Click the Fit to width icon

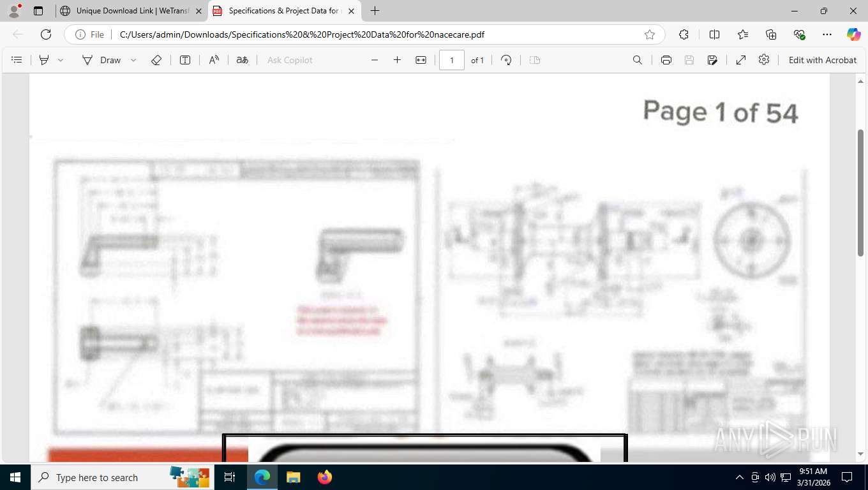click(x=421, y=60)
